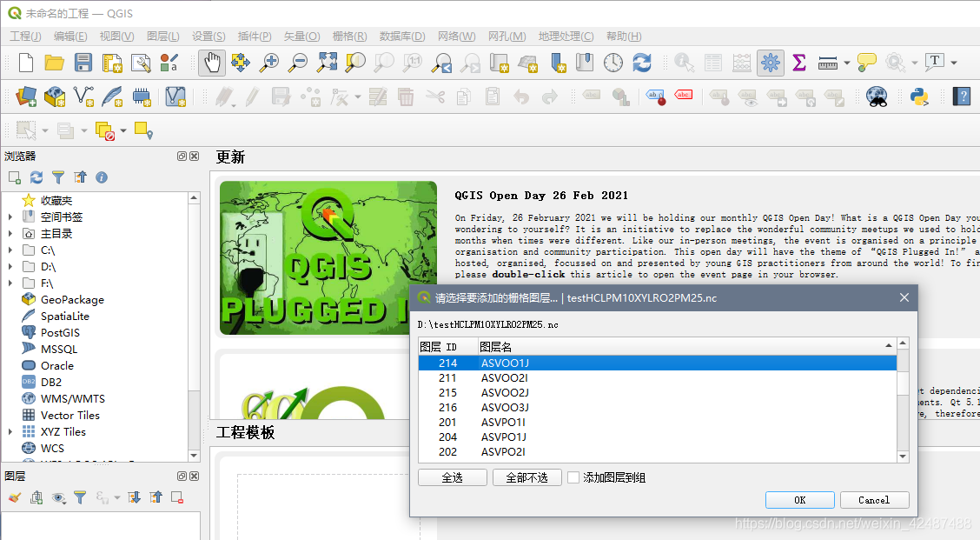This screenshot has width=980, height=540.
Task: Expand the 空间书签 tree node
Action: click(10, 217)
